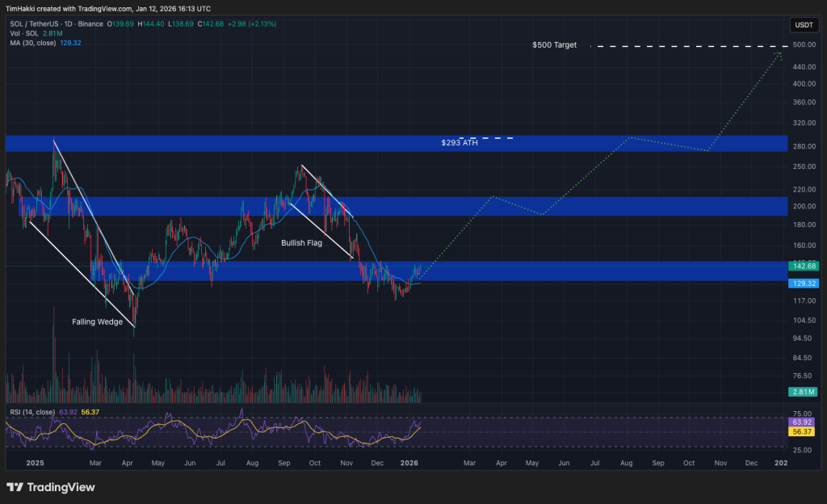Image resolution: width=827 pixels, height=504 pixels.
Task: Click the $500 Target text label
Action: [x=554, y=45]
